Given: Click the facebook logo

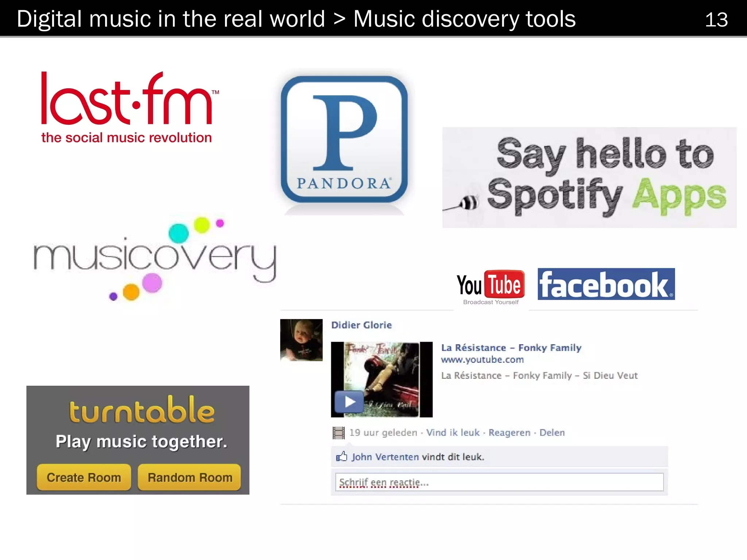Looking at the screenshot, I should (606, 284).
